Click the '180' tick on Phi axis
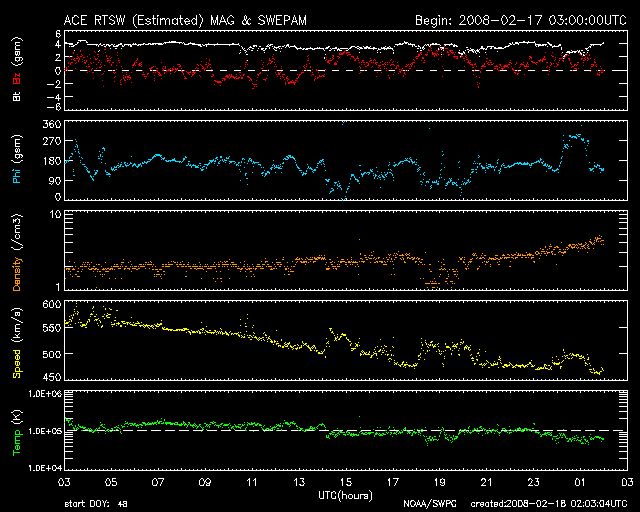The height and width of the screenshot is (512, 640). pyautogui.click(x=51, y=161)
